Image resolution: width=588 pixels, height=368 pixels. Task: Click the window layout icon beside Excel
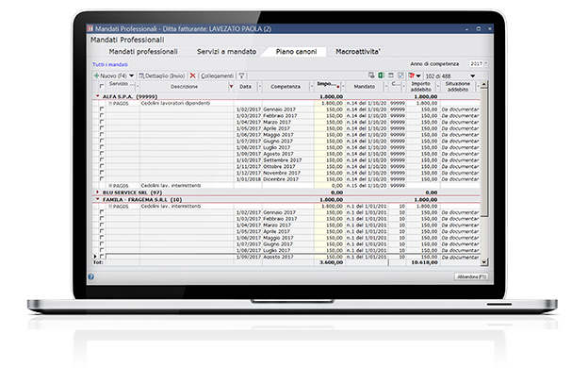tap(391, 75)
